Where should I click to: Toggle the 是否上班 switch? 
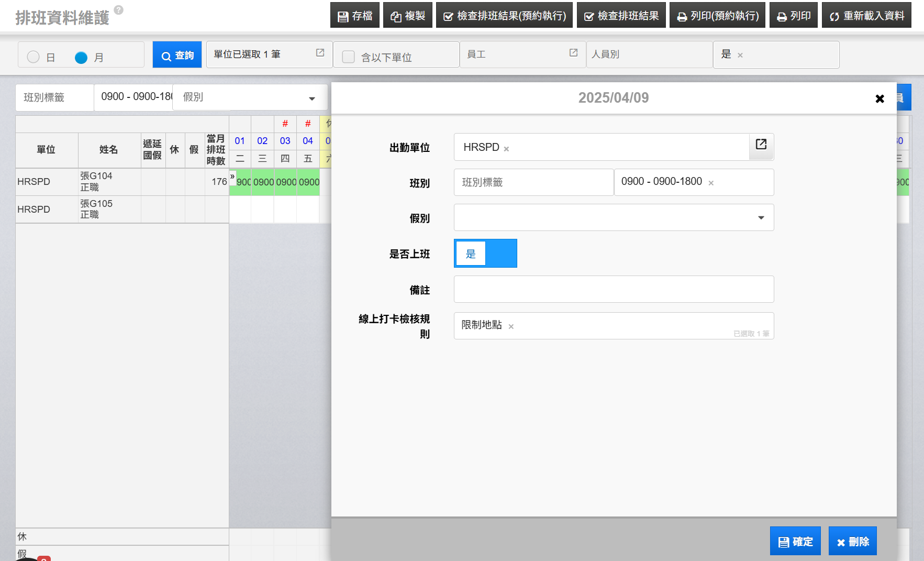pyautogui.click(x=485, y=254)
